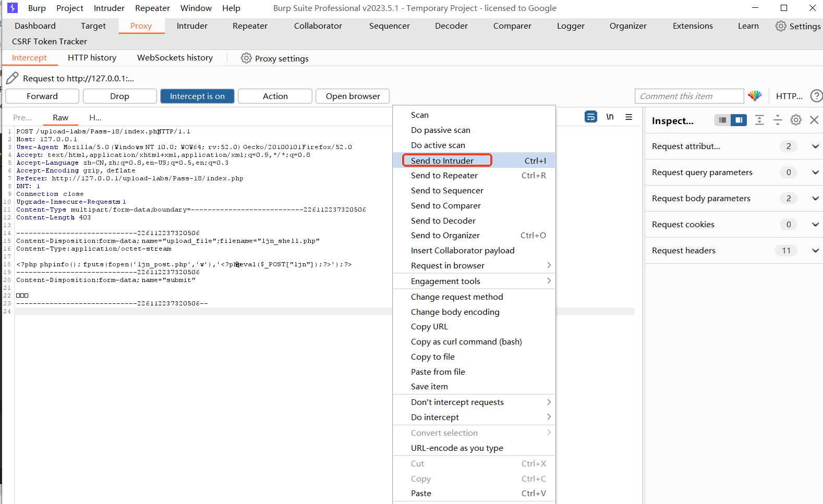The width and height of the screenshot is (823, 504).
Task: Open the Inspector settings gear
Action: (796, 120)
